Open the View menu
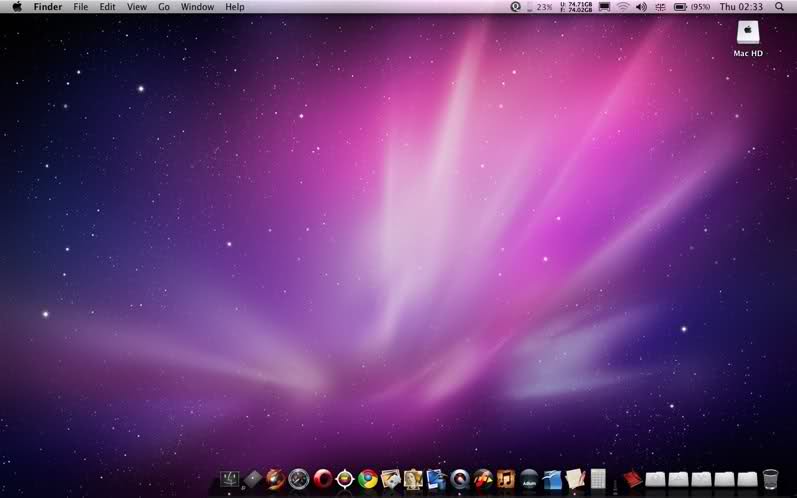Viewport: 797px width, 498px height. (137, 7)
